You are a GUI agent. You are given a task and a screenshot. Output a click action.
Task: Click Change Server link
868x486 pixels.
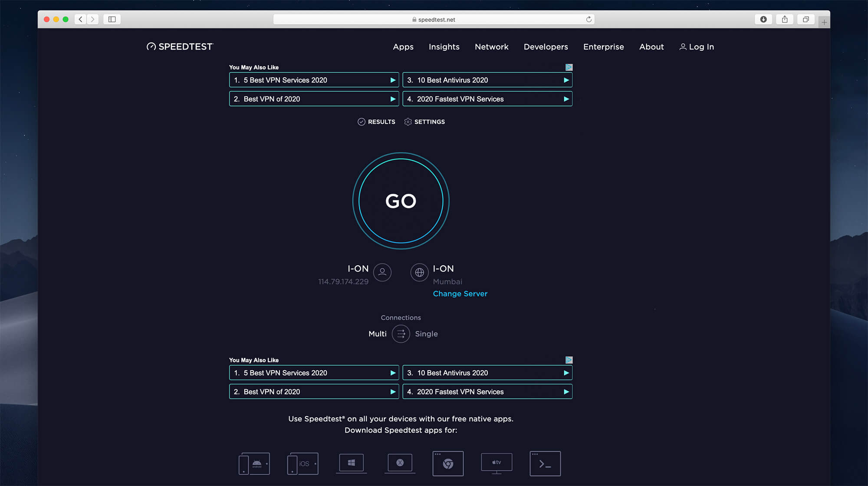pyautogui.click(x=460, y=294)
